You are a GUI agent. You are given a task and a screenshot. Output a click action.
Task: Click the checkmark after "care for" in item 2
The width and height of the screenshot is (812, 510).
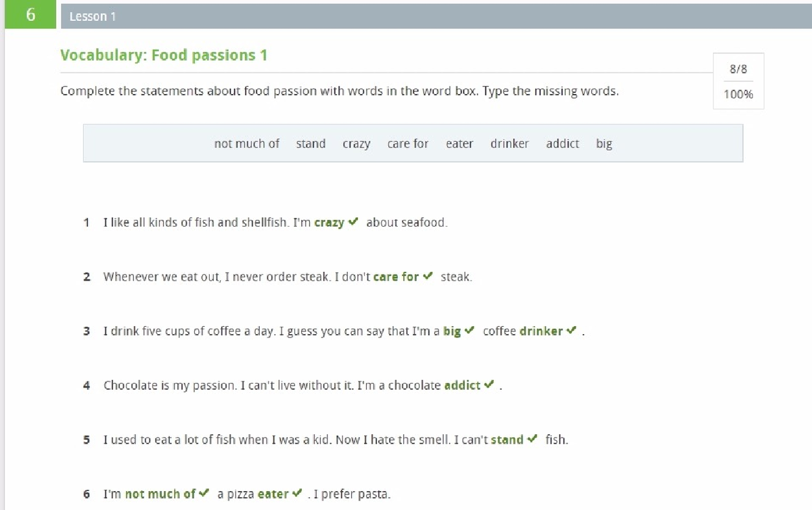click(x=428, y=276)
